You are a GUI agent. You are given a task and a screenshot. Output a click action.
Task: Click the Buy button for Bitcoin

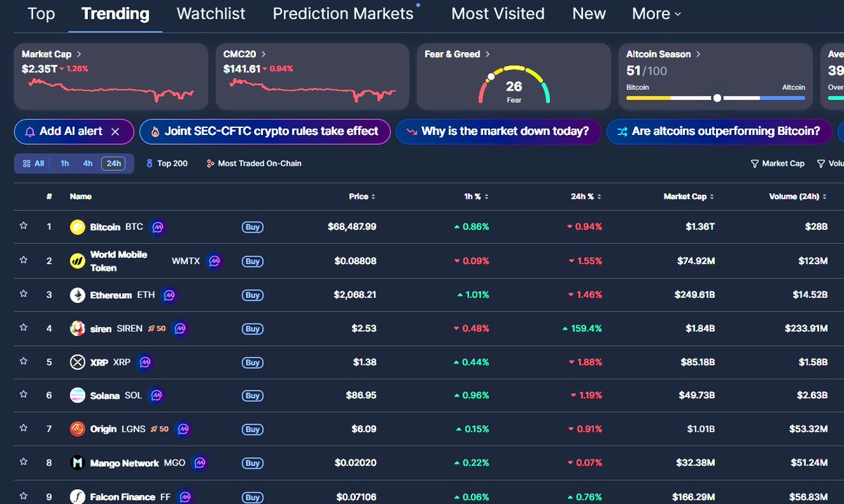[x=252, y=227]
